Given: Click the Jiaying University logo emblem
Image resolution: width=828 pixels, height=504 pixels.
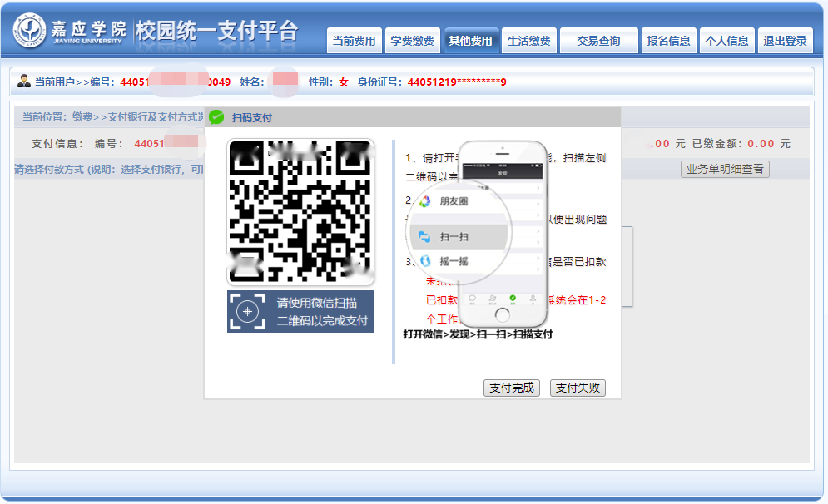Looking at the screenshot, I should pyautogui.click(x=30, y=32).
